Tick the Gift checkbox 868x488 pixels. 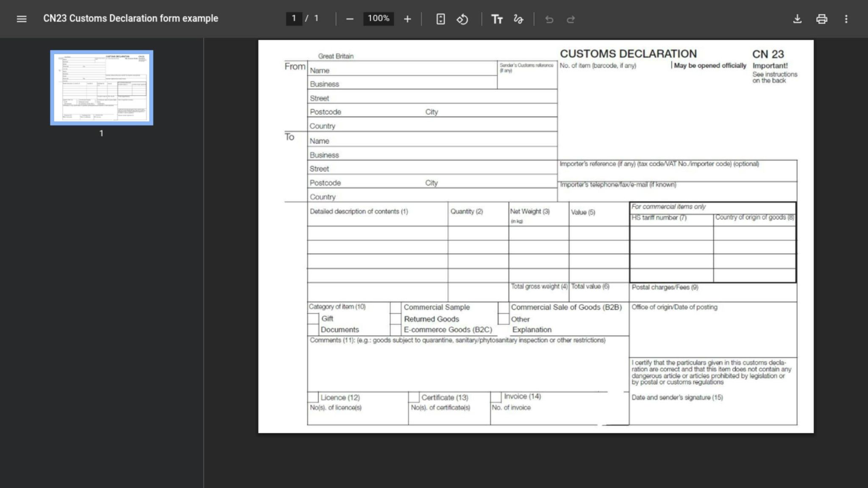tap(313, 319)
